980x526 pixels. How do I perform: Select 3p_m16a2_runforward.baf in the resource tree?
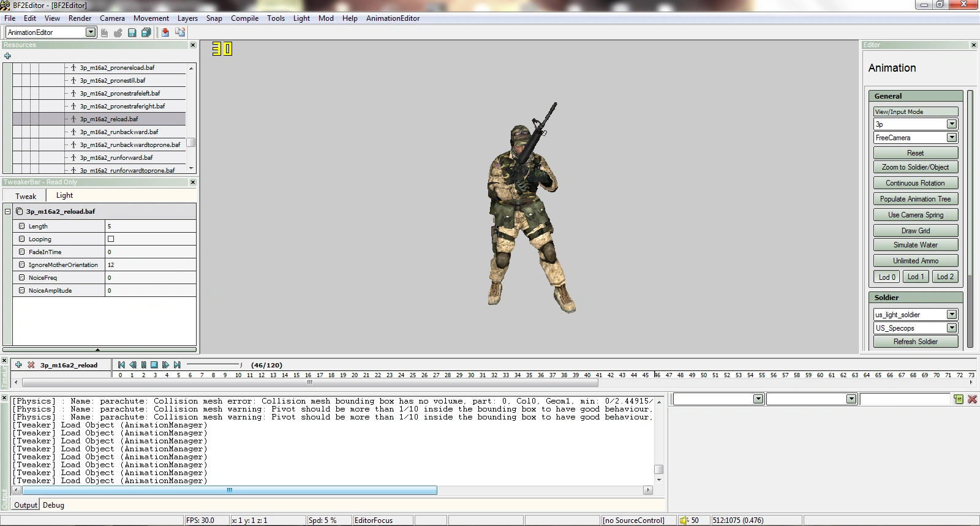(116, 158)
